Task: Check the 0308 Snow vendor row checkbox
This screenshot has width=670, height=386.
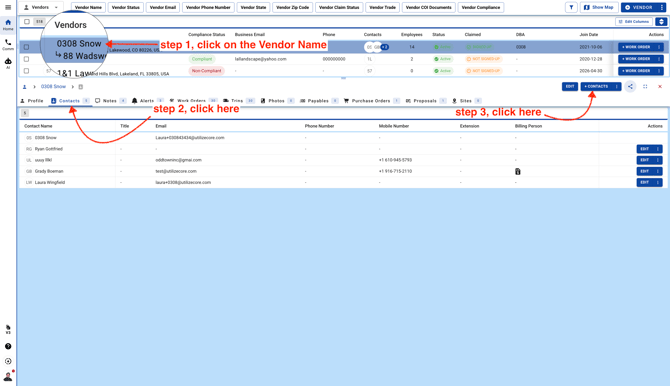Action: pos(26,47)
